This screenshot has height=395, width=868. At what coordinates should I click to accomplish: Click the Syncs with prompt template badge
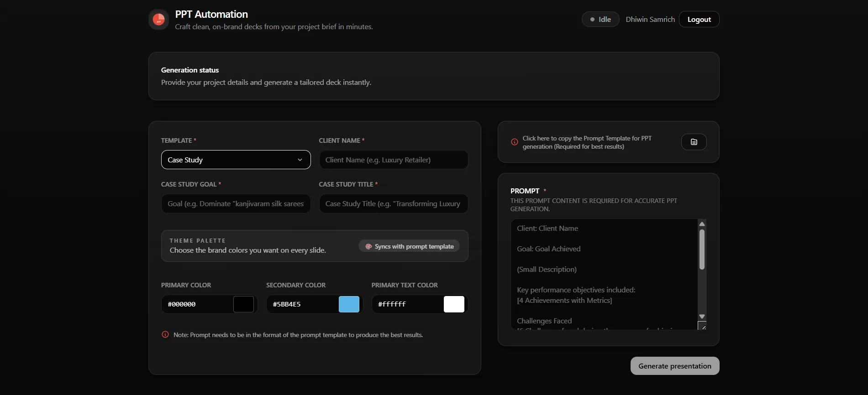[409, 246]
